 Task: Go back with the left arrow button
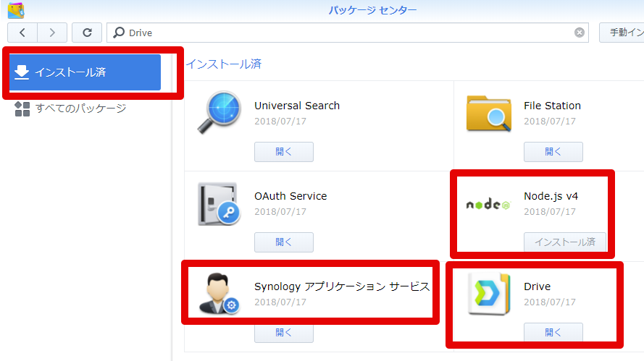[22, 33]
